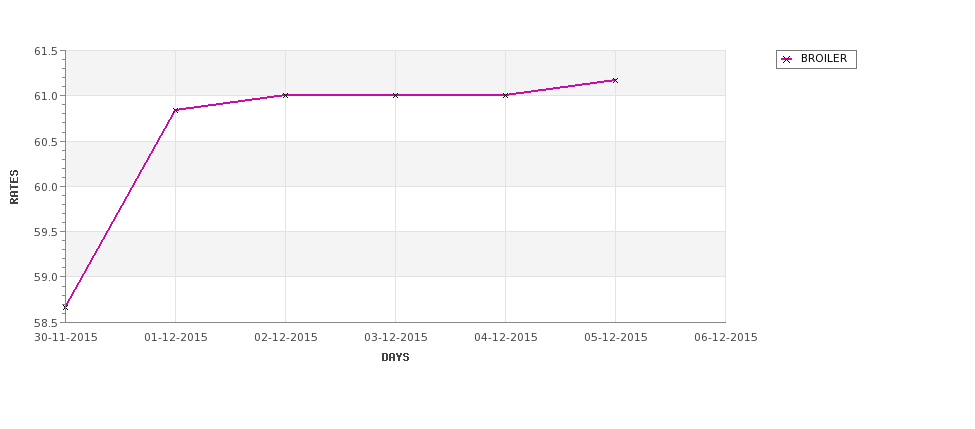The image size is (975, 429).
Task: Click the 04-12-2015 data point marker
Action: (x=506, y=95)
